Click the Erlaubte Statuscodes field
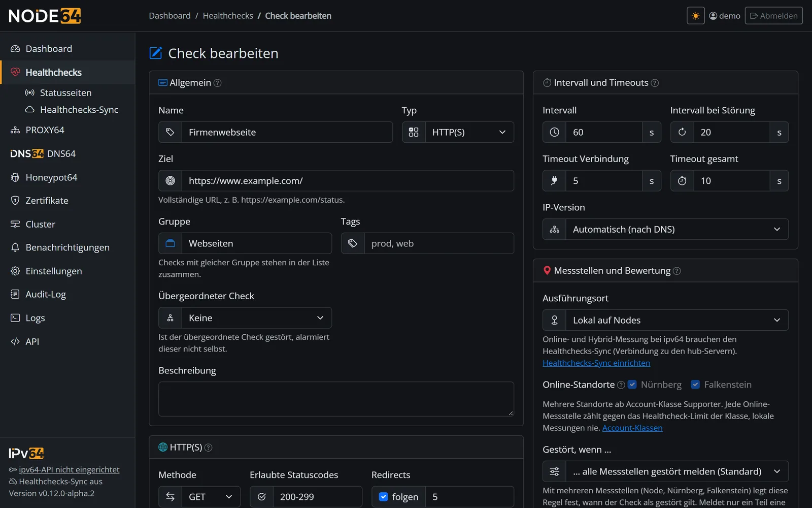Viewport: 812px width, 508px height. [318, 497]
